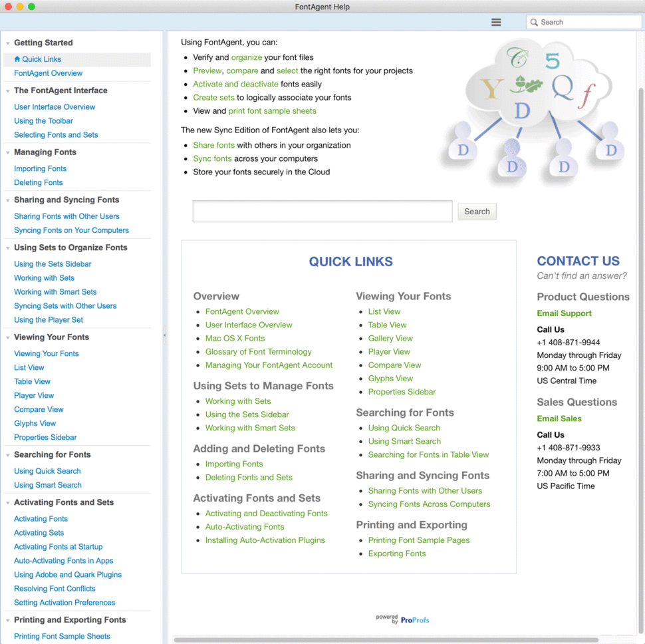Viewport: 645px width, 644px height.
Task: Open Glyphs View in the sidebar
Action: pos(35,423)
